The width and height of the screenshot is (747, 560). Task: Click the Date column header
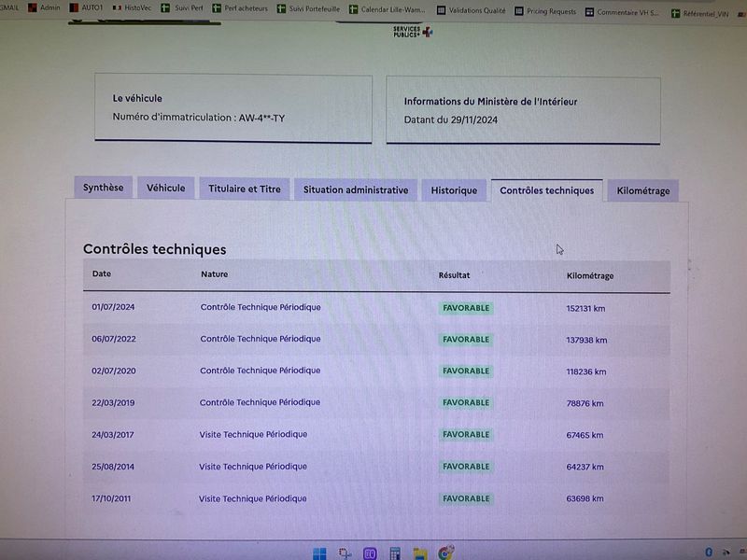pos(102,273)
